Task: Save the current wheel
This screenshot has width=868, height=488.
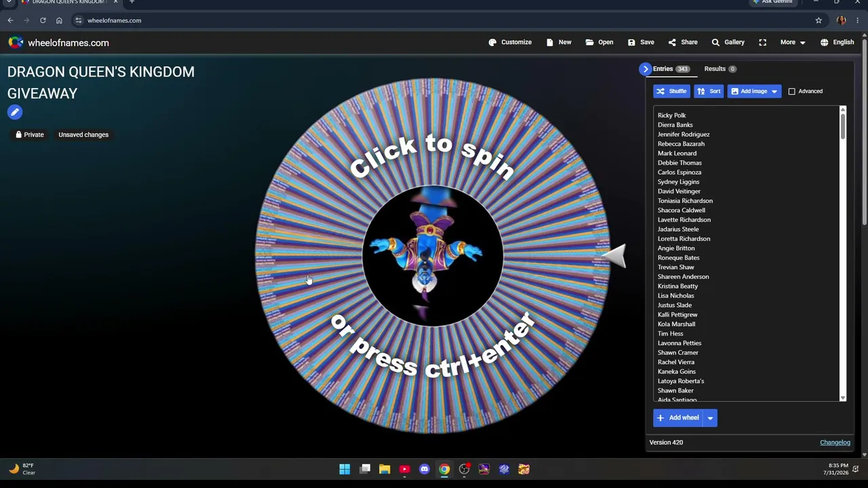Action: pyautogui.click(x=641, y=42)
